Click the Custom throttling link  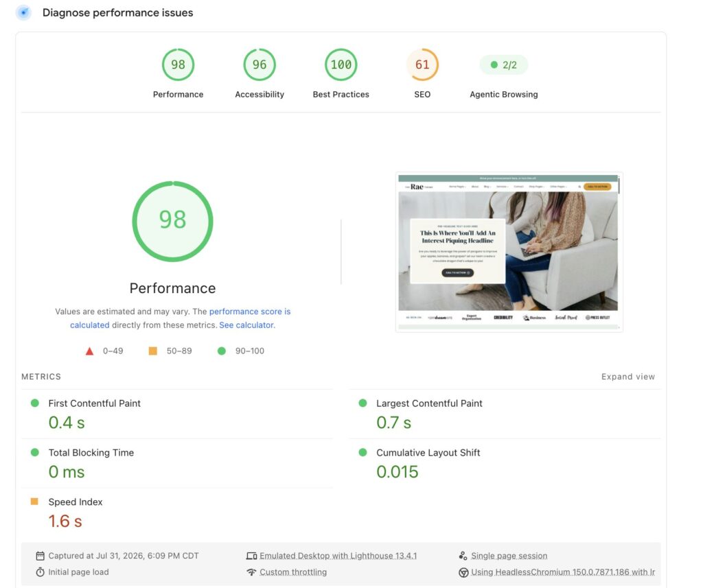click(293, 572)
